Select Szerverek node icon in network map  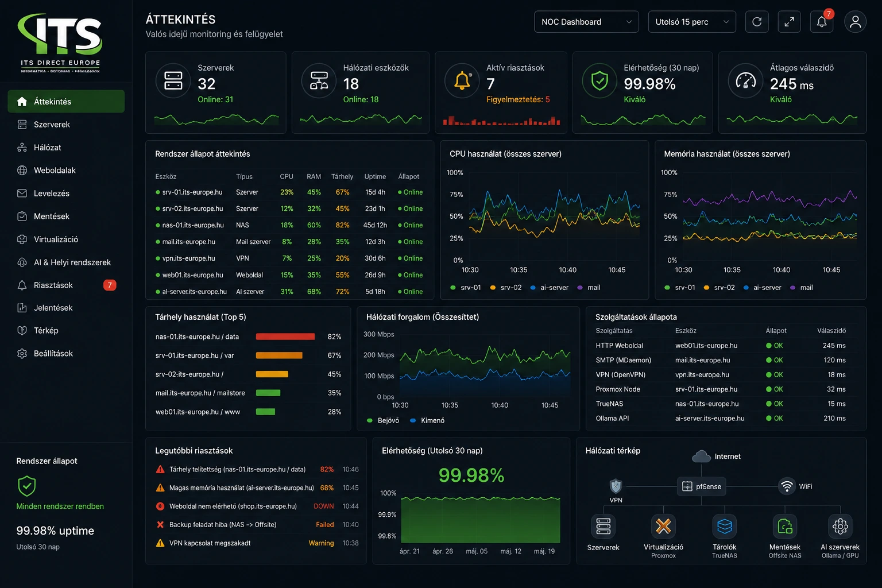point(603,526)
